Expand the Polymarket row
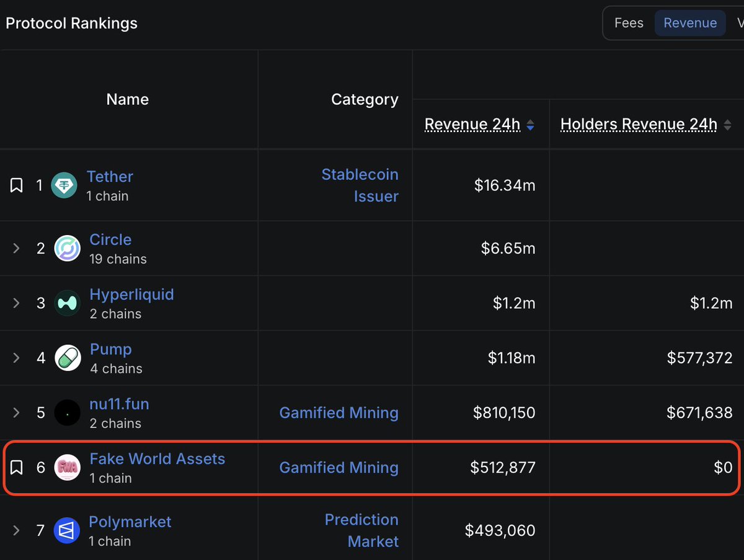 coord(17,530)
